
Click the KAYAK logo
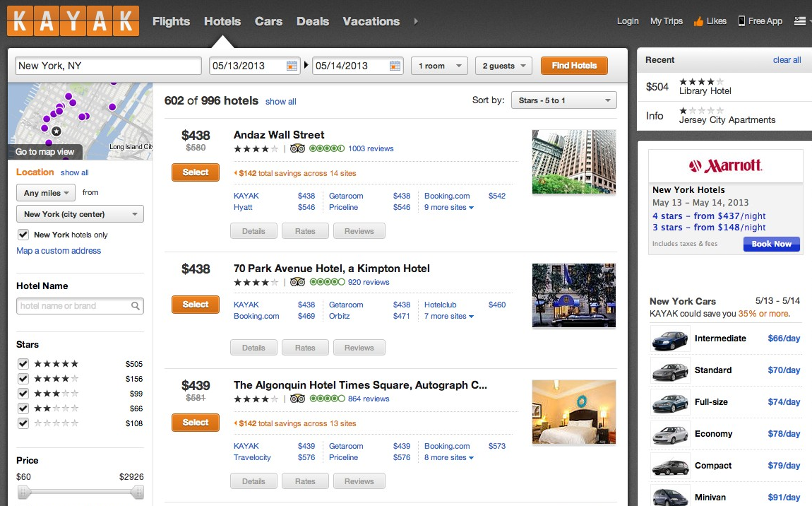[x=73, y=21]
